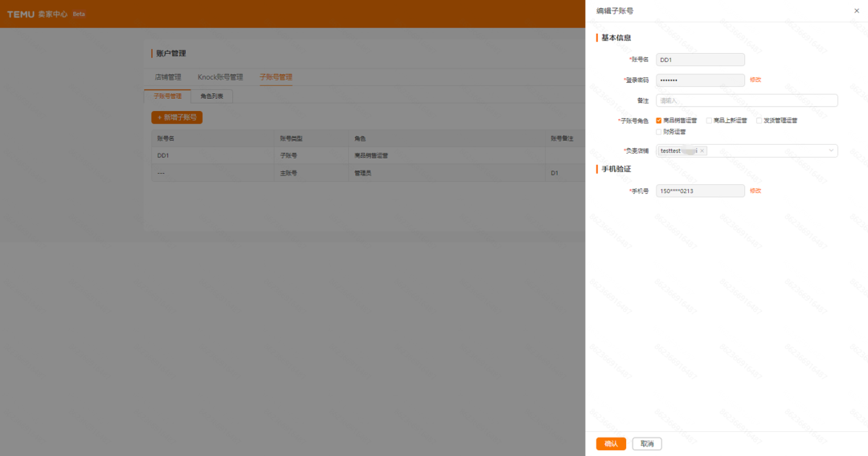Switch to the 店铺管理 tab
Image resolution: width=868 pixels, height=456 pixels.
pos(168,77)
